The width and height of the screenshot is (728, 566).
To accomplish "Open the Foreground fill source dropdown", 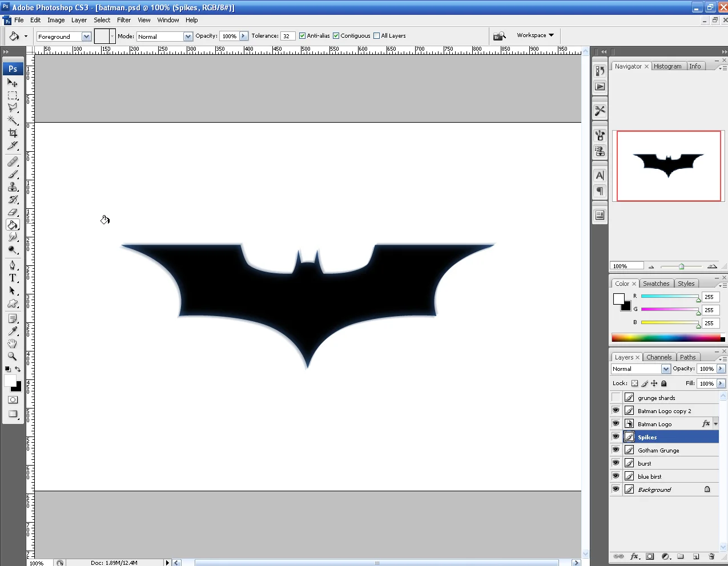I will tap(64, 37).
